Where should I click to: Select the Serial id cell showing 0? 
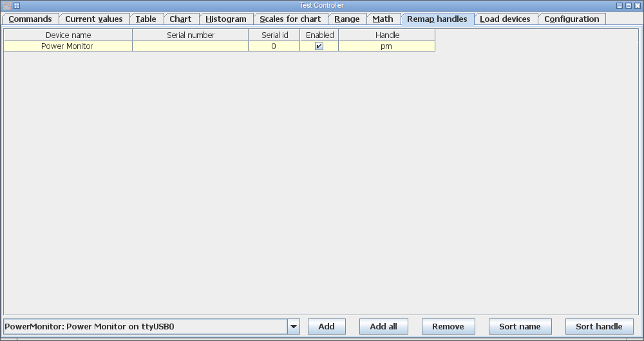point(274,46)
